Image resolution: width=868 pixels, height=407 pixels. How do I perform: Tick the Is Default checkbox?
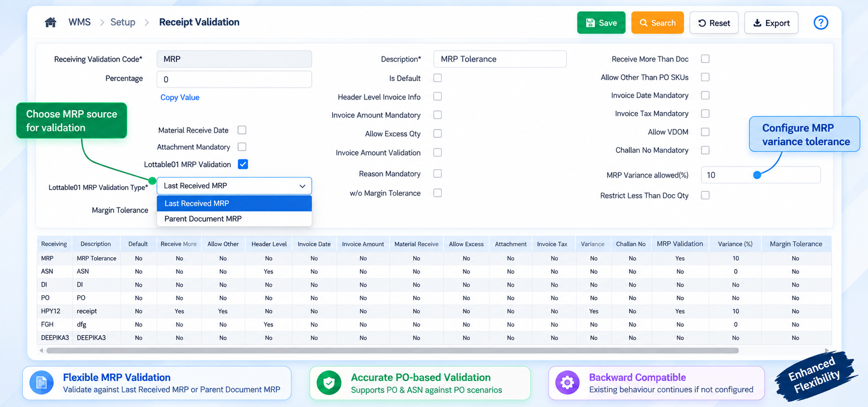[x=437, y=78]
